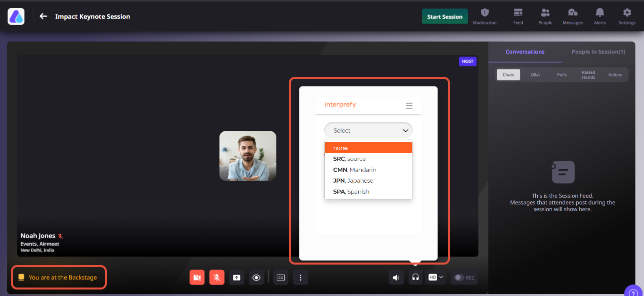Open the Moderation panel
The image size is (644, 296).
[484, 16]
